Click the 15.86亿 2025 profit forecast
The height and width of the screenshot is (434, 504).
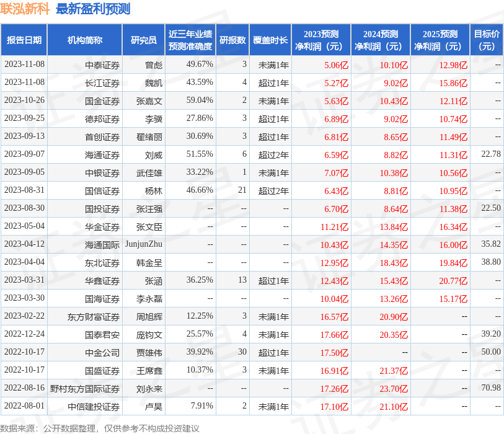click(x=453, y=84)
